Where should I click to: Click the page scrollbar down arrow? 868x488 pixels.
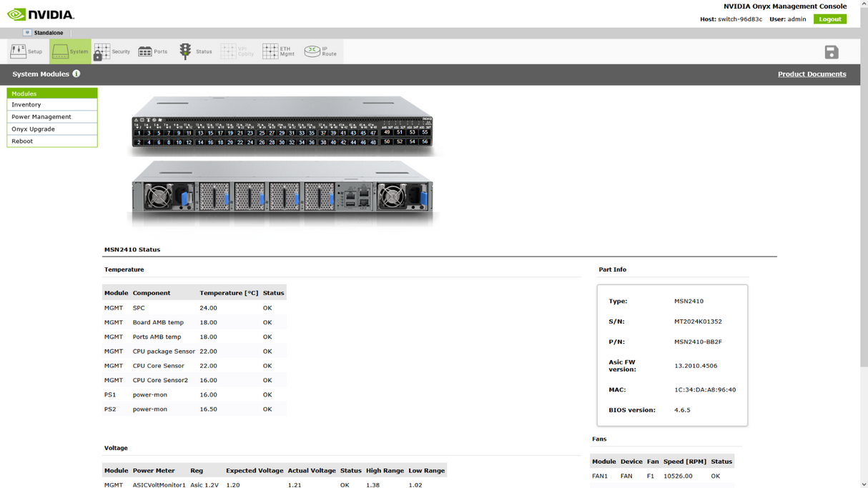[864, 484]
